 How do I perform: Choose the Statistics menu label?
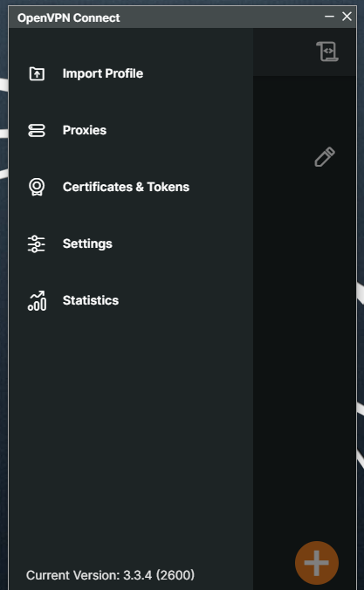[91, 300]
